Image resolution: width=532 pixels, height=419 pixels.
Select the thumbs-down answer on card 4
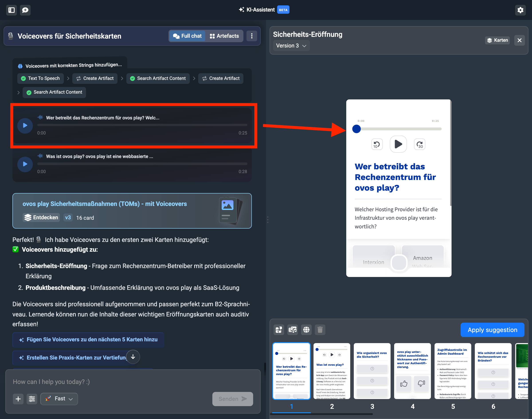(421, 383)
